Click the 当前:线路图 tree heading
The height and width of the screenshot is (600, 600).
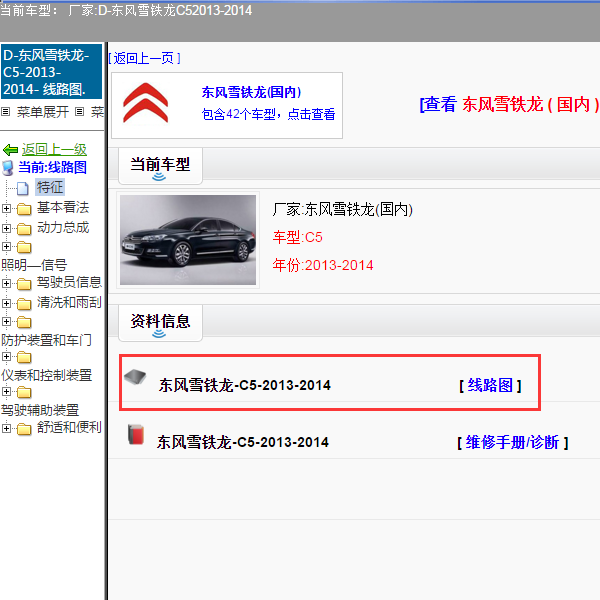(52, 168)
